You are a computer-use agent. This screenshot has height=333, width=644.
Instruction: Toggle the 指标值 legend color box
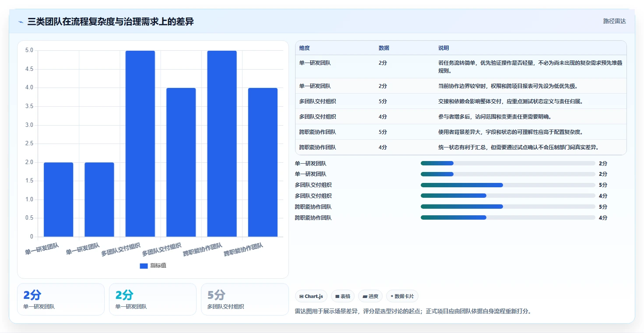[144, 266]
